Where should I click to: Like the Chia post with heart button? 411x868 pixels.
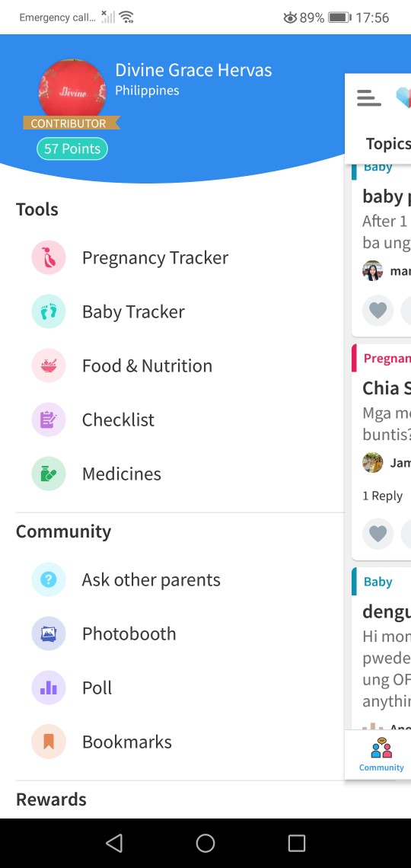(x=378, y=534)
